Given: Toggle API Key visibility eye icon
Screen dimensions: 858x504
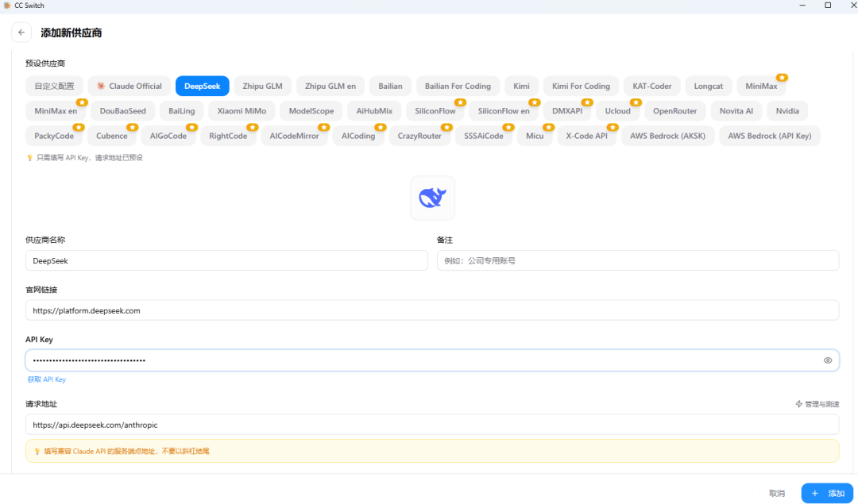Looking at the screenshot, I should [827, 360].
